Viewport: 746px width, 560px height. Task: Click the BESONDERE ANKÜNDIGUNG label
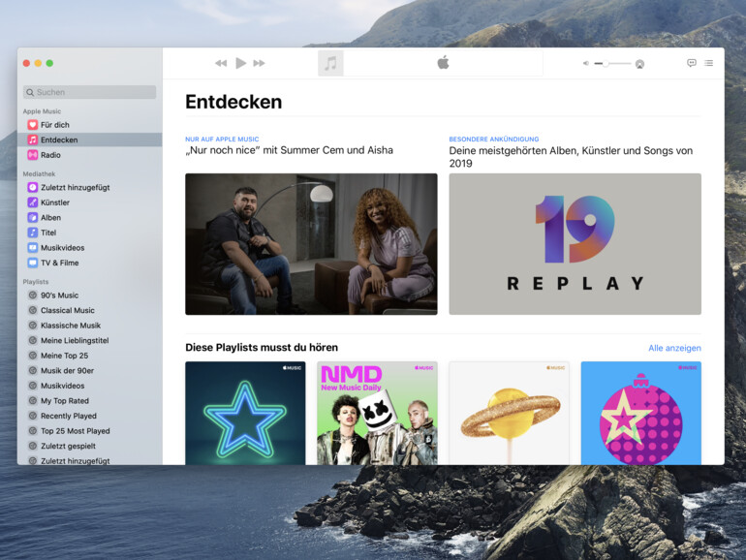494,140
